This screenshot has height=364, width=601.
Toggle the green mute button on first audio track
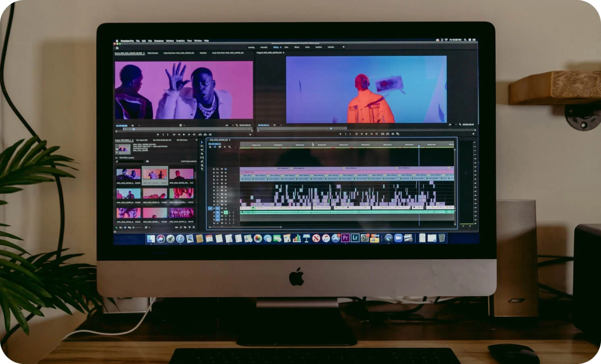click(226, 213)
